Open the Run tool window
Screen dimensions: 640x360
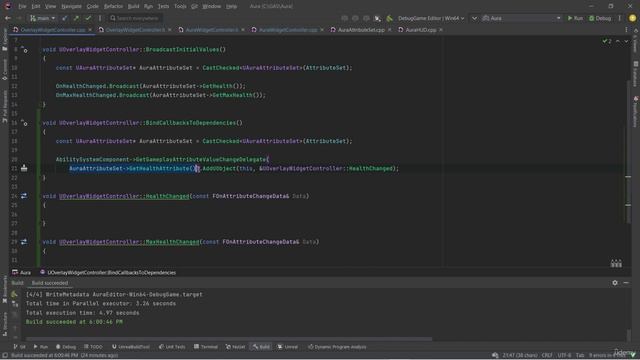click(x=41, y=347)
